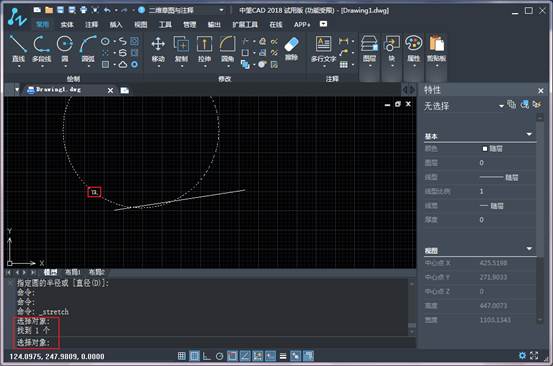Select the Line (直线) drawing tool

(x=18, y=49)
